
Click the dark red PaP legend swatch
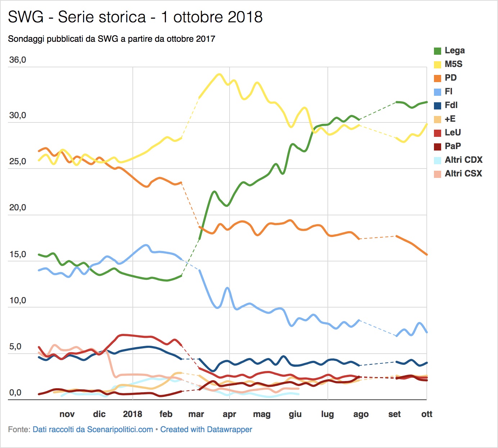[x=437, y=147]
